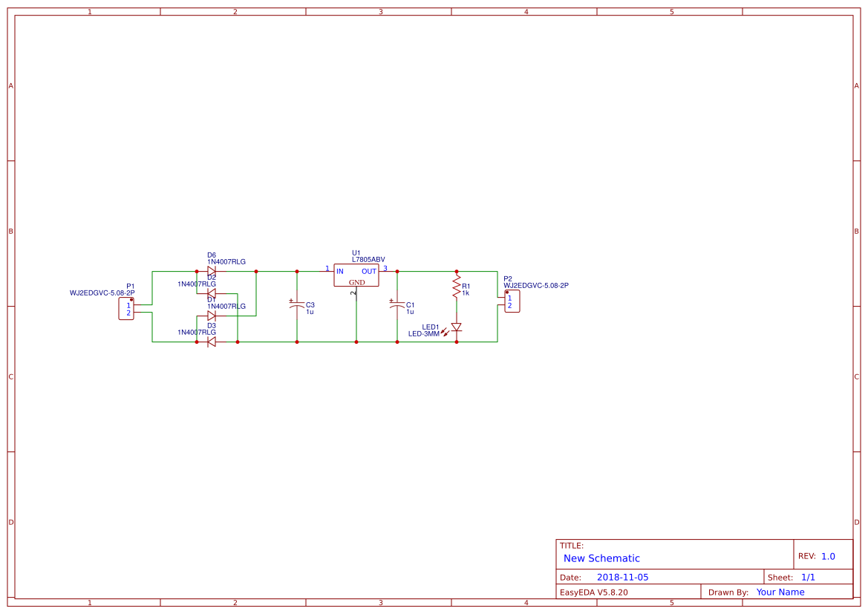Select the D1 diode symbol

pos(211,316)
